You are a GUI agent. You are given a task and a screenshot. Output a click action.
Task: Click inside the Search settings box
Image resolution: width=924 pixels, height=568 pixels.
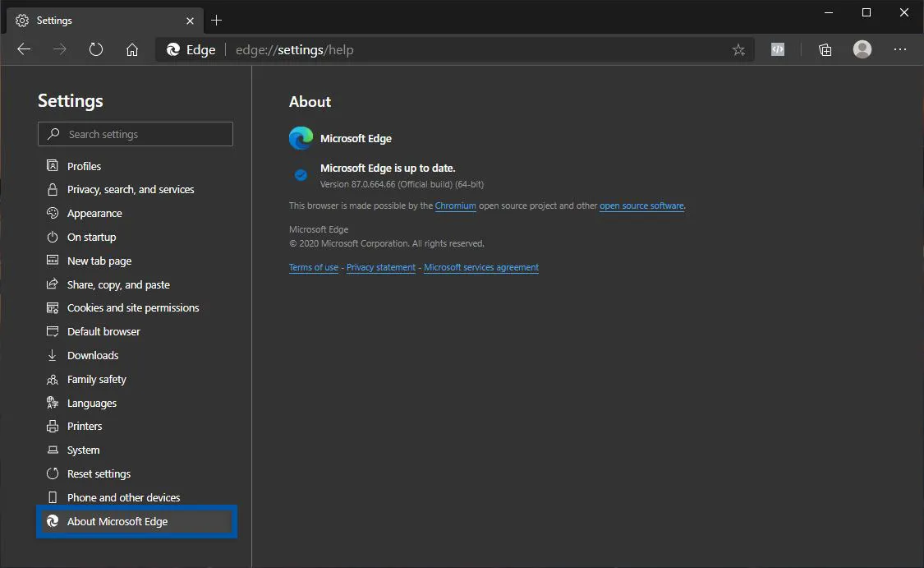136,133
